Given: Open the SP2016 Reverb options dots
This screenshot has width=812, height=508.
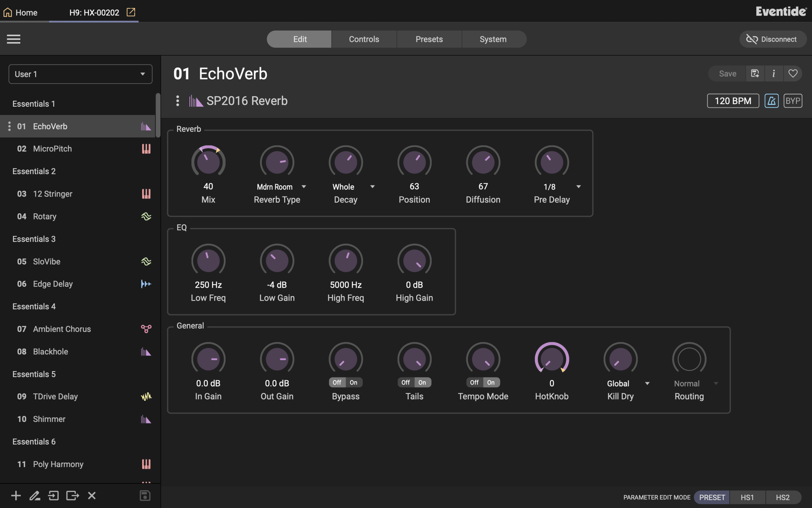Looking at the screenshot, I should tap(178, 101).
